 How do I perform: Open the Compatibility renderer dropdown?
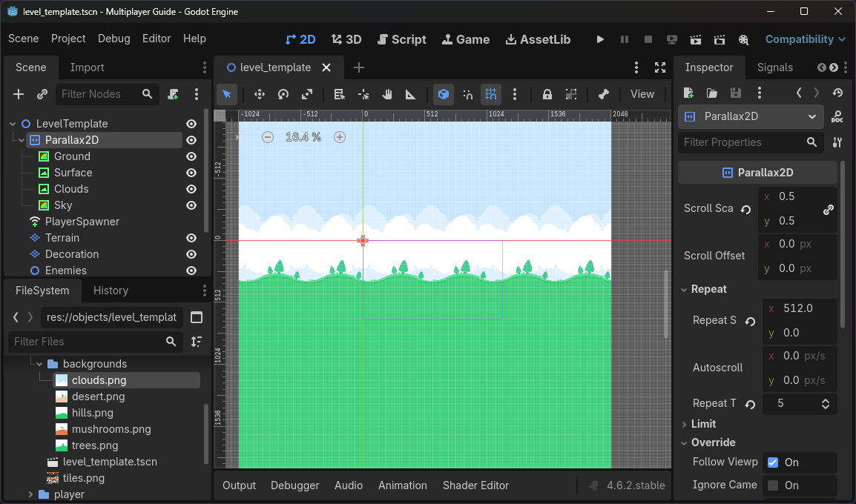(x=806, y=39)
